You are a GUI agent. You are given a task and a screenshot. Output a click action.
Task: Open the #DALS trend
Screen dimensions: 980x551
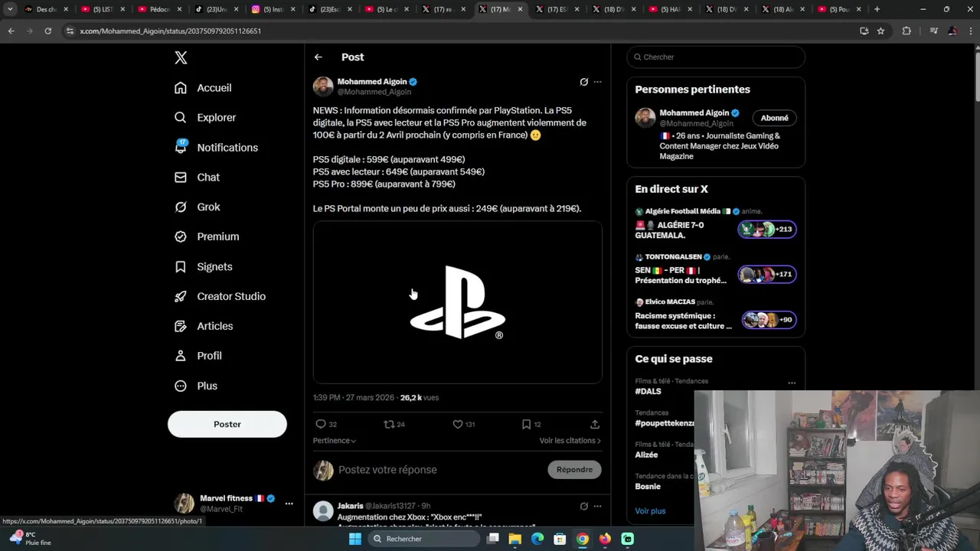tap(648, 392)
